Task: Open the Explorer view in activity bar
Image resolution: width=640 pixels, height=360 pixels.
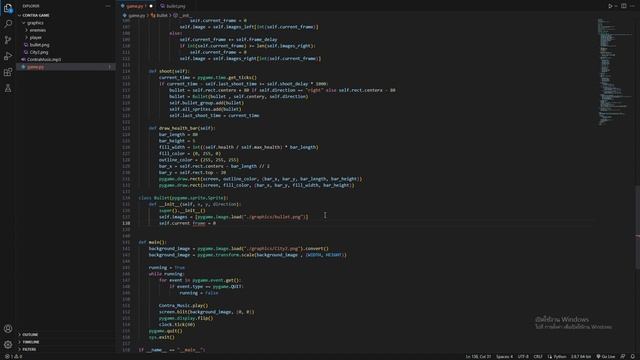Action: (x=8, y=8)
